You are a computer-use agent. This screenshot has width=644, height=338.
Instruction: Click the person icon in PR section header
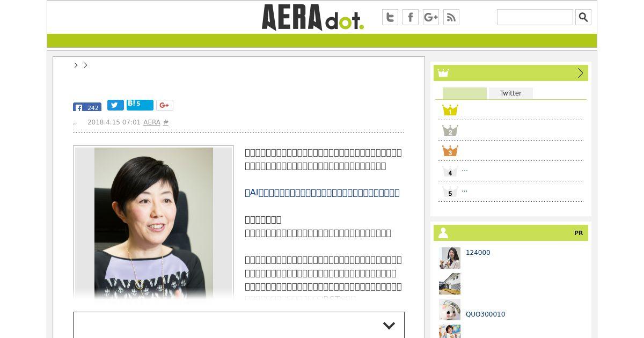click(443, 233)
